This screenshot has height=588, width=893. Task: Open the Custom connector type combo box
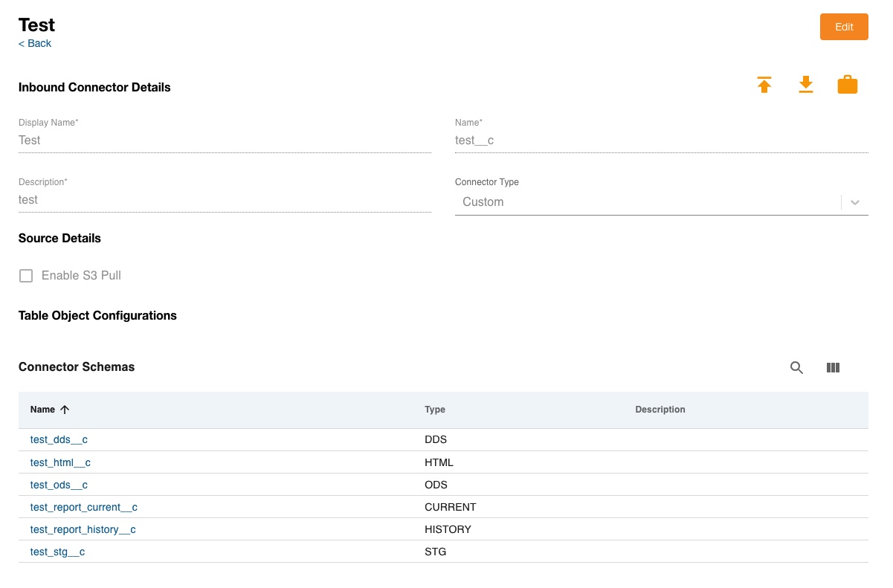(x=647, y=202)
